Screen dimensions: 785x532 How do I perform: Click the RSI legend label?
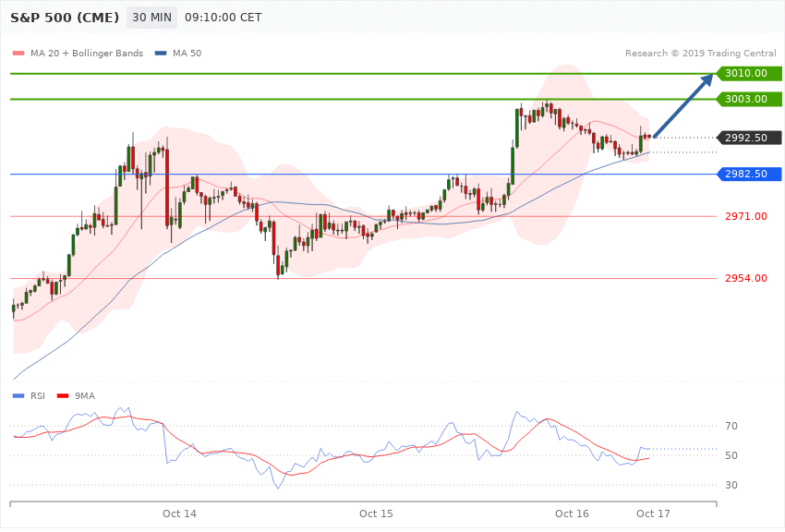coord(38,396)
